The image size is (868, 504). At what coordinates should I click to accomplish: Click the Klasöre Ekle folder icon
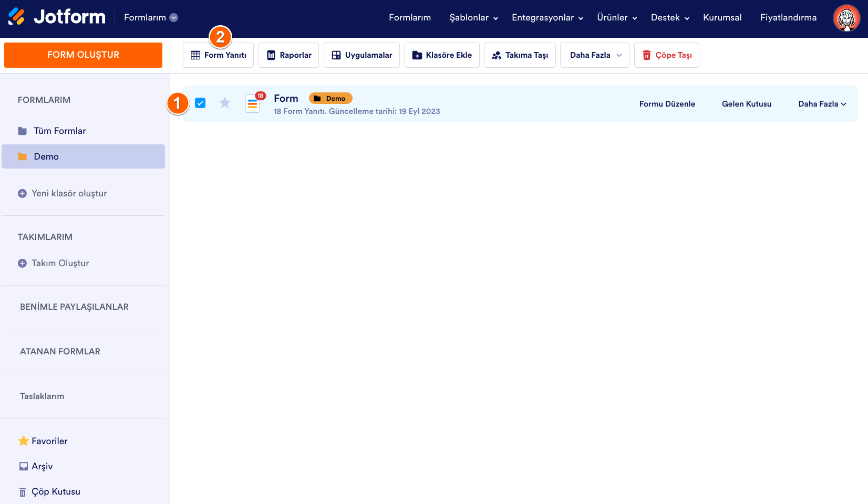pyautogui.click(x=417, y=55)
